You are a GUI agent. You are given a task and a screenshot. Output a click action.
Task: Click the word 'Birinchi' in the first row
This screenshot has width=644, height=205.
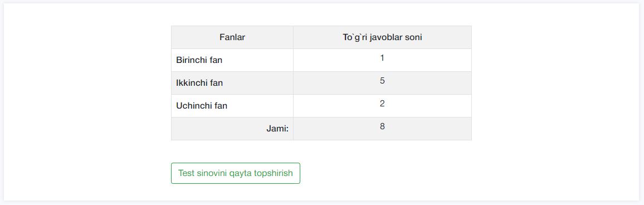click(192, 60)
